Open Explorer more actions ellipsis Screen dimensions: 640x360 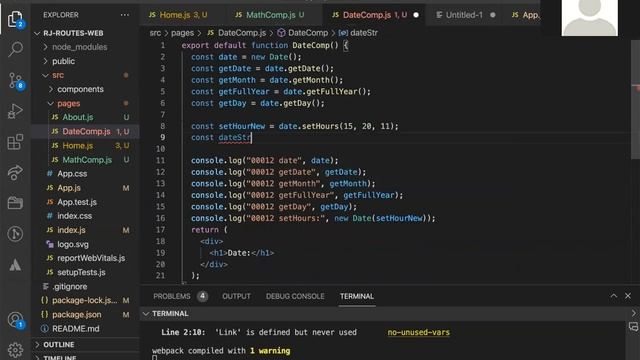[x=124, y=15]
